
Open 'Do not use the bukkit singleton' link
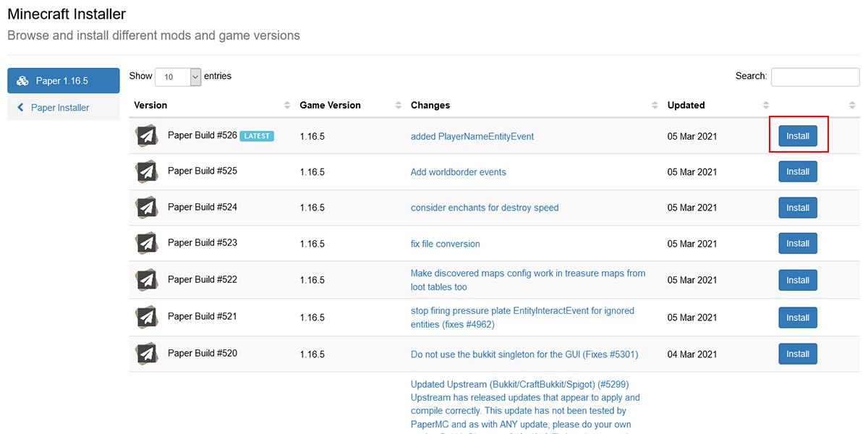524,354
